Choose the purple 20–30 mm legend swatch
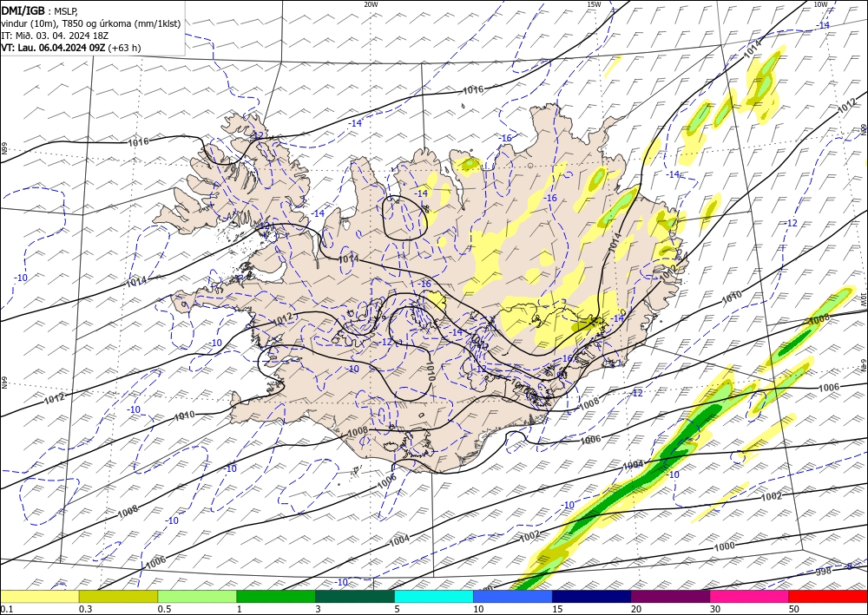 pyautogui.click(x=670, y=597)
